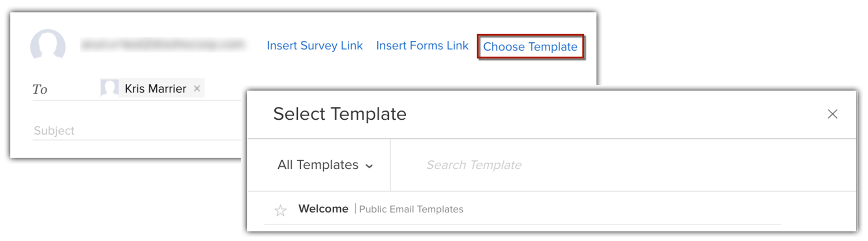Click the Public Email Templates folder label
868x241 pixels.
[411, 209]
